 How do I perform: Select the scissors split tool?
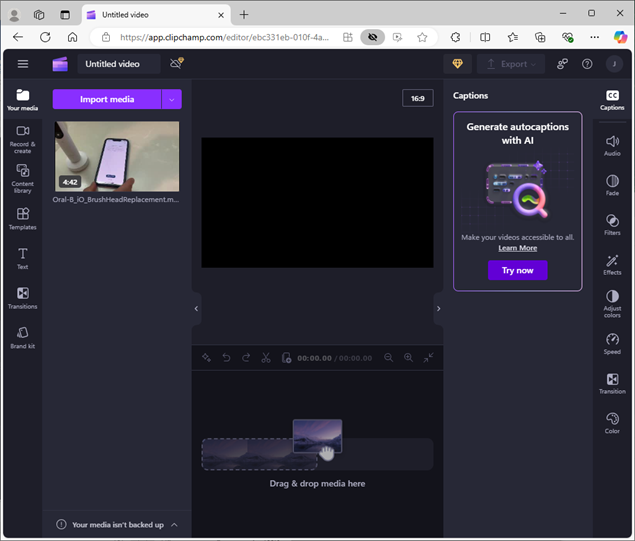tap(266, 358)
